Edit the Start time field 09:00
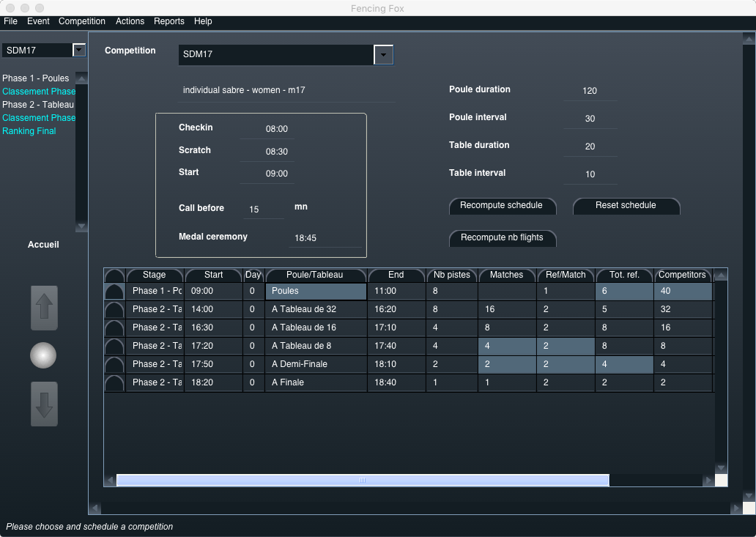Screen dimensions: 756x537 [x=267, y=174]
